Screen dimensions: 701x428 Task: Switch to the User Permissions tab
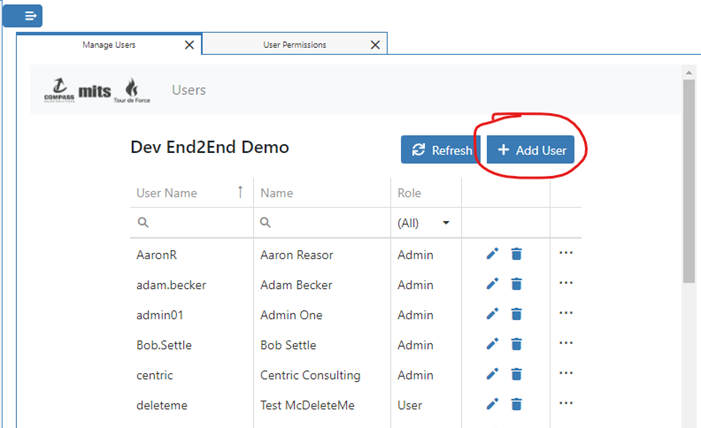(294, 45)
